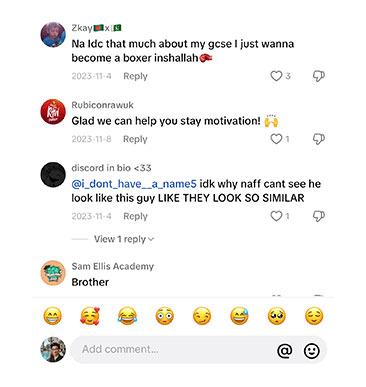This screenshot has width=366, height=387.
Task: Dislike Zkay's boxer comment
Action: point(318,76)
